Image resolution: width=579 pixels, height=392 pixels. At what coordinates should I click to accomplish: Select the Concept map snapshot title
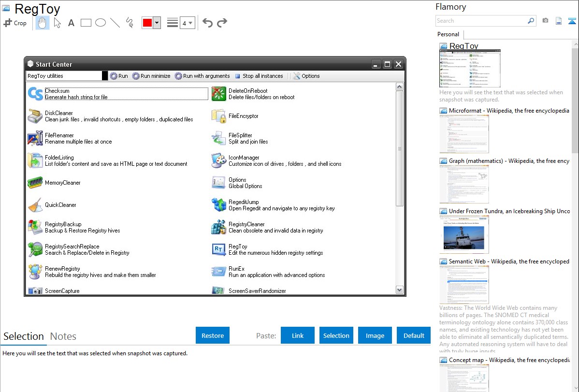coord(509,360)
